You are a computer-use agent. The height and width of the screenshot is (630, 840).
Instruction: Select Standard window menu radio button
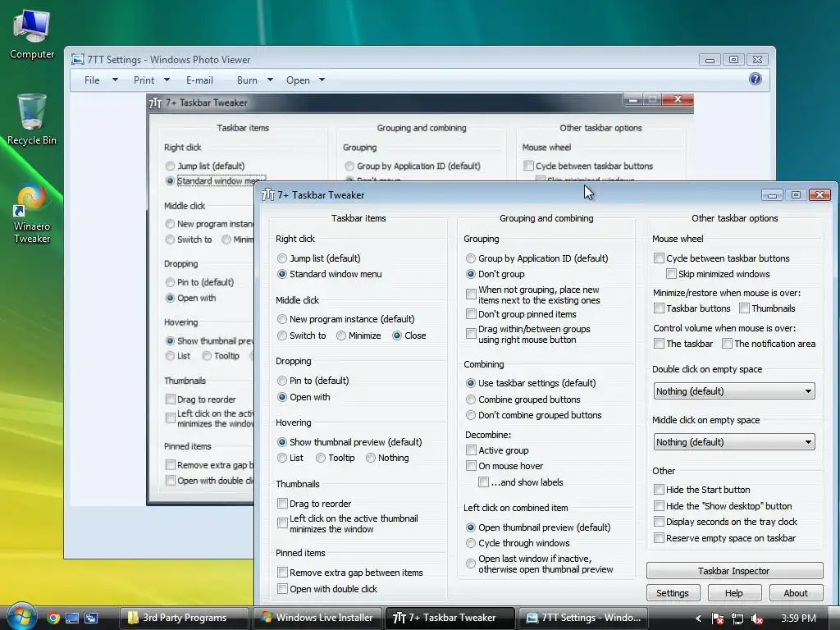[330, 274]
